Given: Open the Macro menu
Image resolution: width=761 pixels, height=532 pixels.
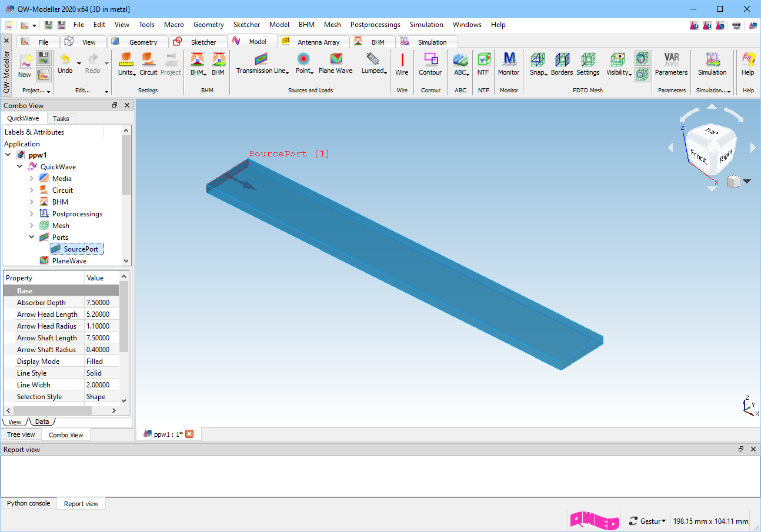Looking at the screenshot, I should tap(174, 25).
